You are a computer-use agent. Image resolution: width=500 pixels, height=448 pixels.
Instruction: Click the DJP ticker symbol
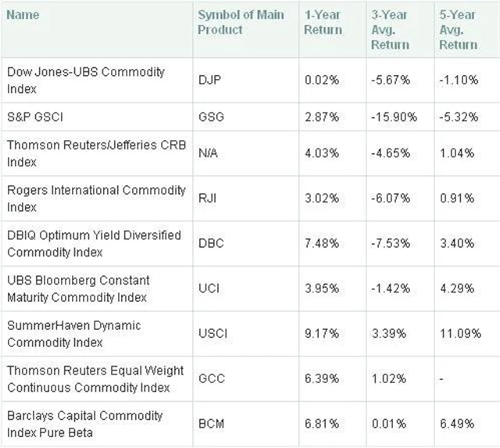pyautogui.click(x=209, y=79)
